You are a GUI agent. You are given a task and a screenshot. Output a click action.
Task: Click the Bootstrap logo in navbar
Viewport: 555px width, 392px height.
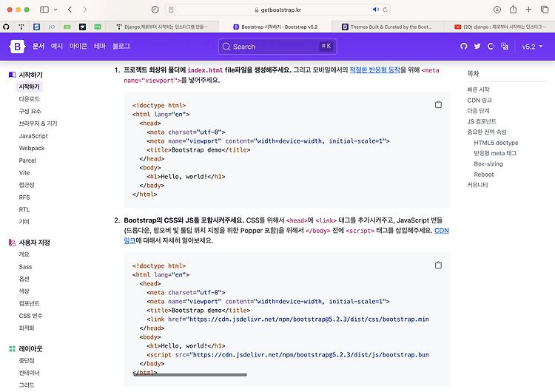(x=17, y=47)
